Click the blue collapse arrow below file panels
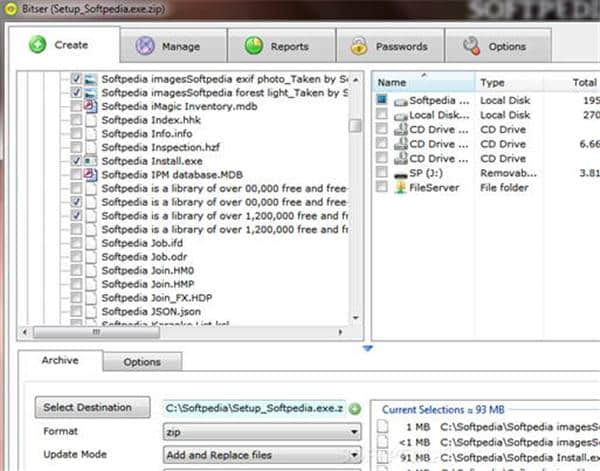The height and width of the screenshot is (471, 600). point(368,348)
